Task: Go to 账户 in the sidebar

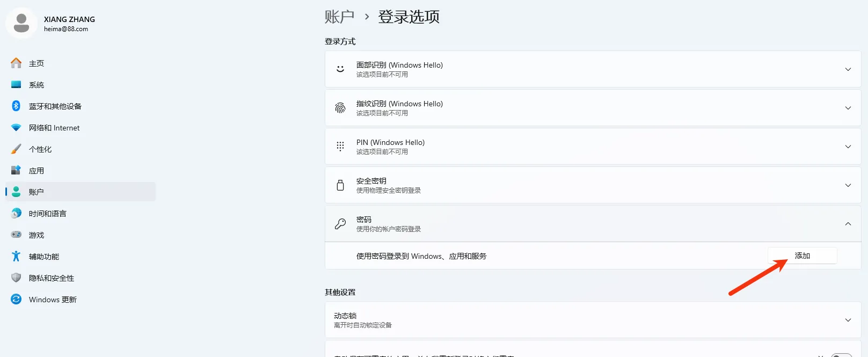Action: pyautogui.click(x=81, y=192)
